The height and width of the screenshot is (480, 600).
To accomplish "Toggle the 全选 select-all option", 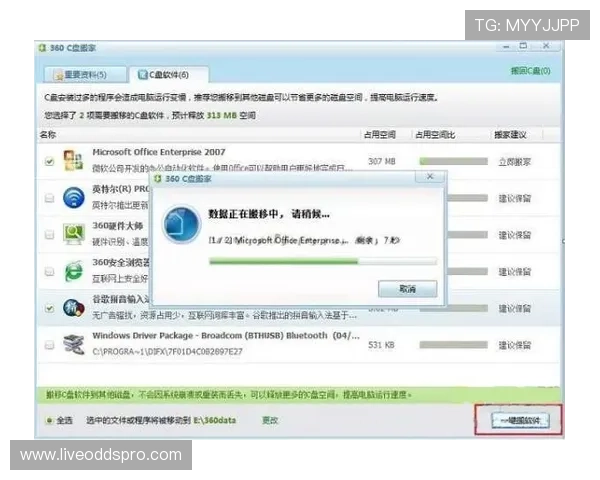I will (59, 420).
